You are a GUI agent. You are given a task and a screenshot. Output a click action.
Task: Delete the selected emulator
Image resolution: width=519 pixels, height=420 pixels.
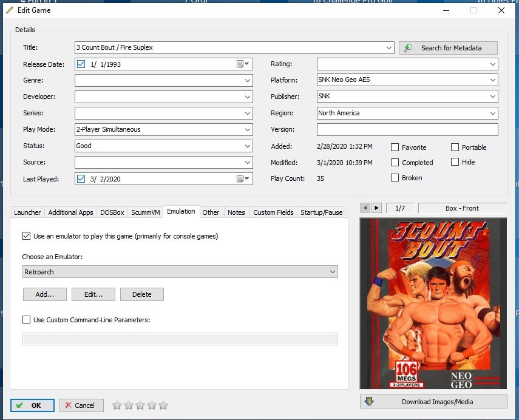tap(141, 294)
